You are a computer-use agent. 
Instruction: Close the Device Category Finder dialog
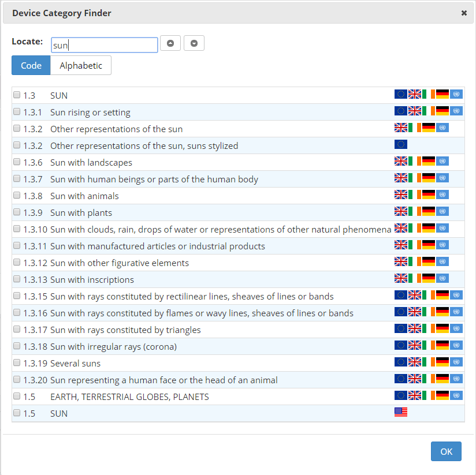[x=464, y=13]
